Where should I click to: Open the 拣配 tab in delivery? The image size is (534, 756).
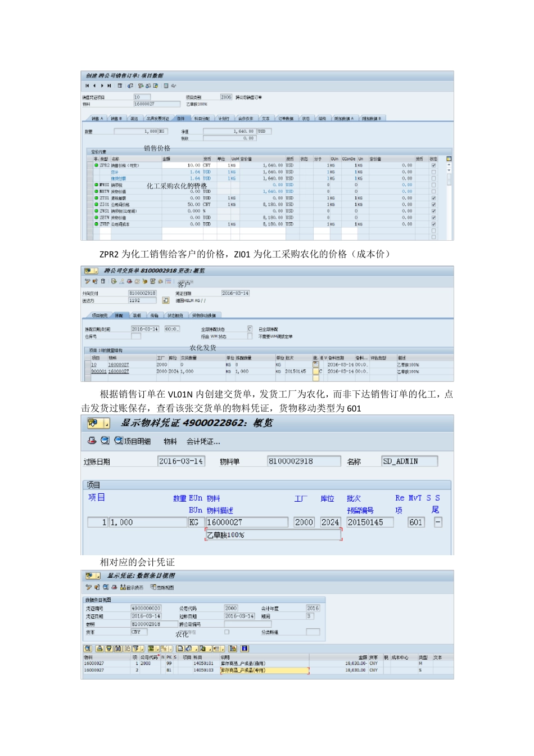point(119,316)
